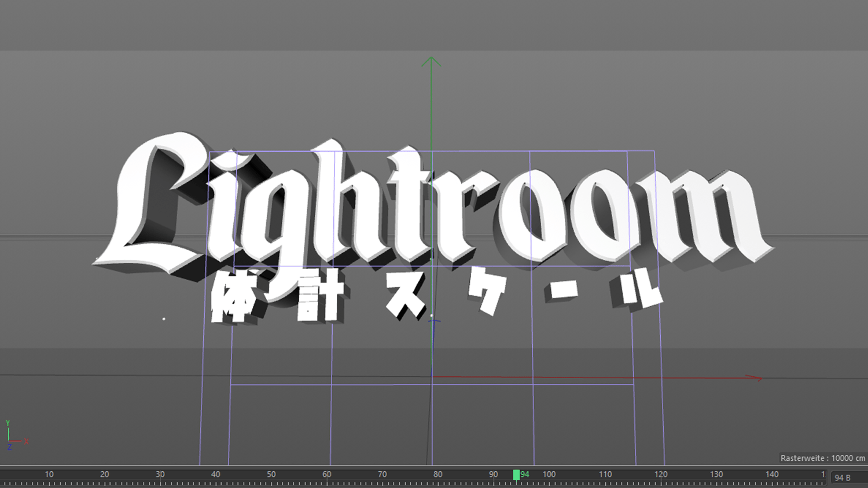The height and width of the screenshot is (488, 868).
Task: Jump to frame 100 on timeline ruler
Action: (549, 474)
